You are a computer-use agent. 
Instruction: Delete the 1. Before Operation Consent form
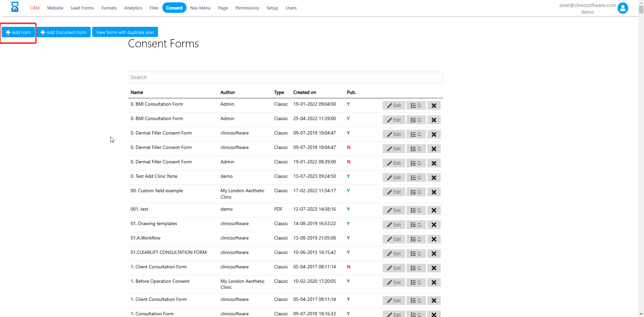[434, 282]
